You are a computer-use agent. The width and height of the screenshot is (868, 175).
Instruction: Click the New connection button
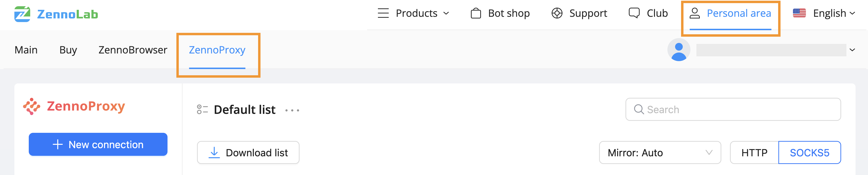click(x=98, y=145)
